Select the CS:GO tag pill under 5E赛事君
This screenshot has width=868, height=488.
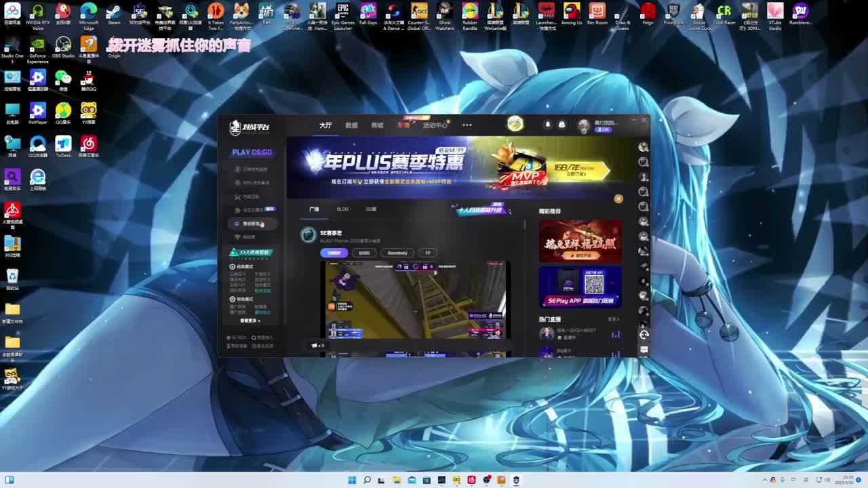334,253
